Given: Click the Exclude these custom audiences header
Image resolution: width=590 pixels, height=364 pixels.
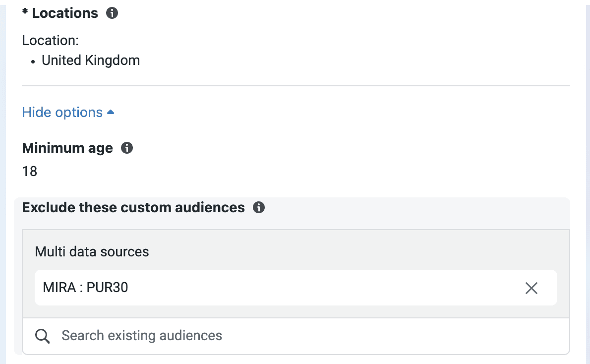Looking at the screenshot, I should point(133,207).
